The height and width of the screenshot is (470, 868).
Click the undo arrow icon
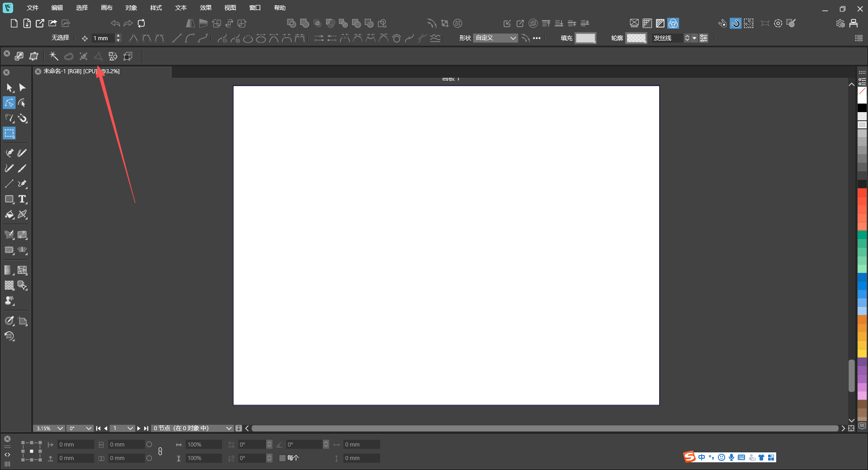[115, 23]
